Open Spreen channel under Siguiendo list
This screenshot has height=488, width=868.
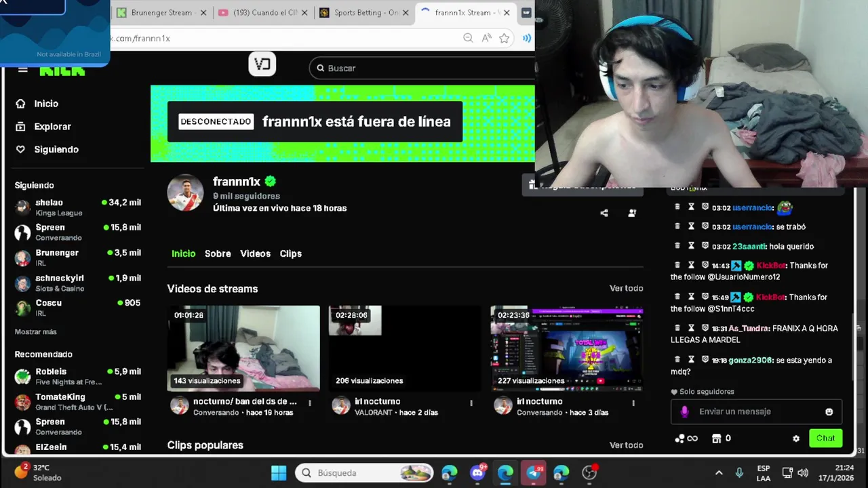coord(78,232)
